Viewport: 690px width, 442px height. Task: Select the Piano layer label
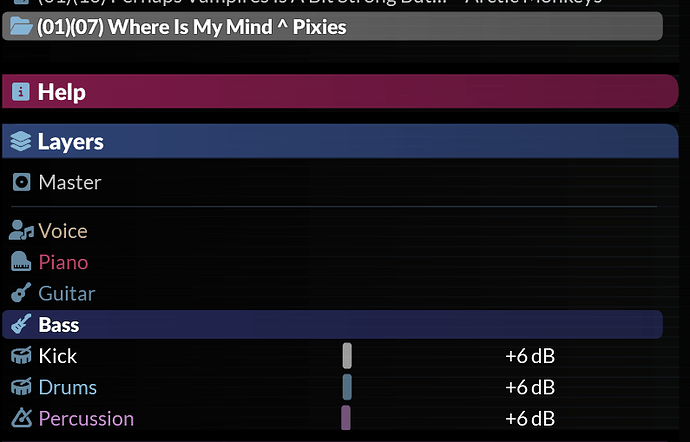(x=63, y=262)
